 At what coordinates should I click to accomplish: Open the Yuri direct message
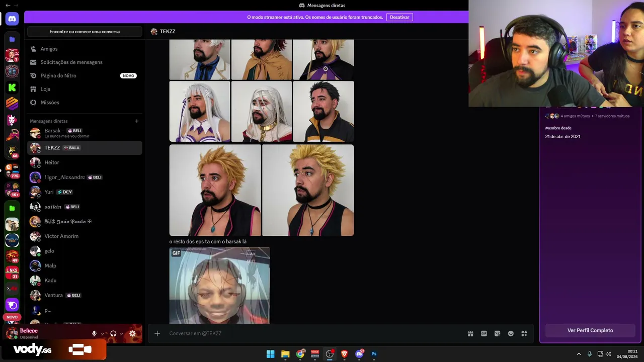pyautogui.click(x=85, y=192)
